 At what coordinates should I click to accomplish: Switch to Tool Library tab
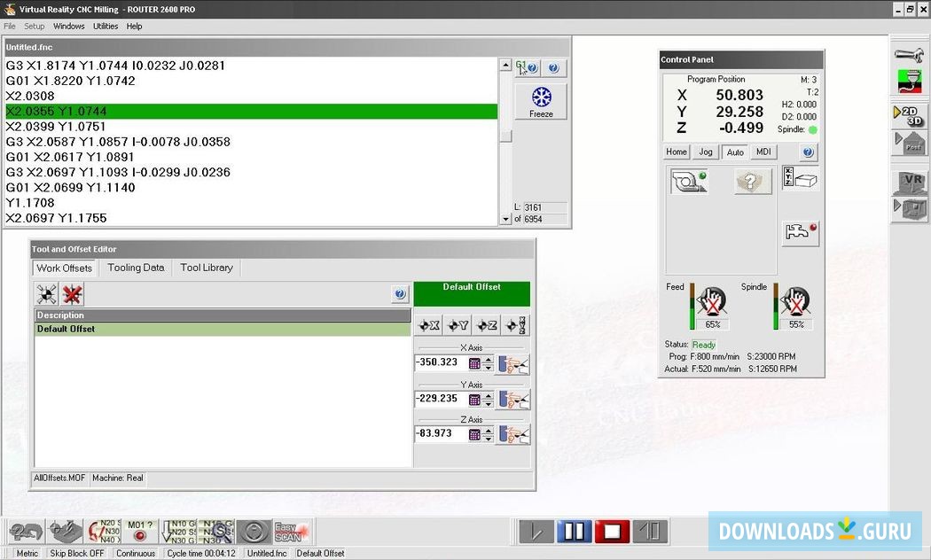[207, 268]
